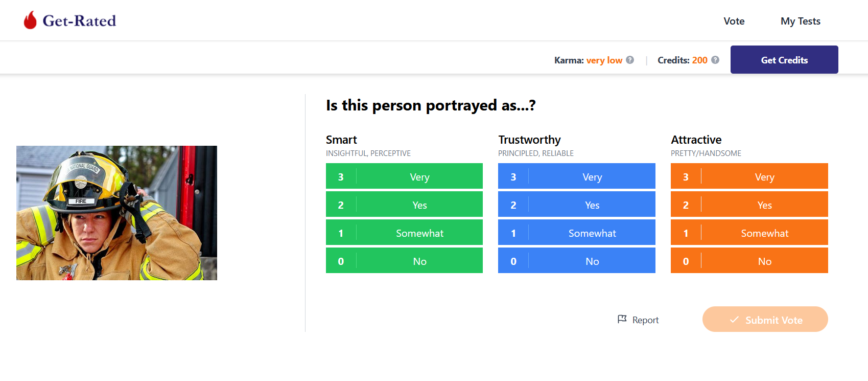Viewport: 868px width, 381px height.
Task: Rate Attractive as Somewhat
Action: tap(749, 233)
